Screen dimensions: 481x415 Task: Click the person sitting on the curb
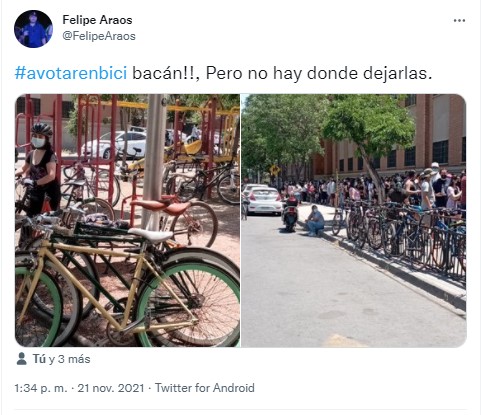[314, 221]
